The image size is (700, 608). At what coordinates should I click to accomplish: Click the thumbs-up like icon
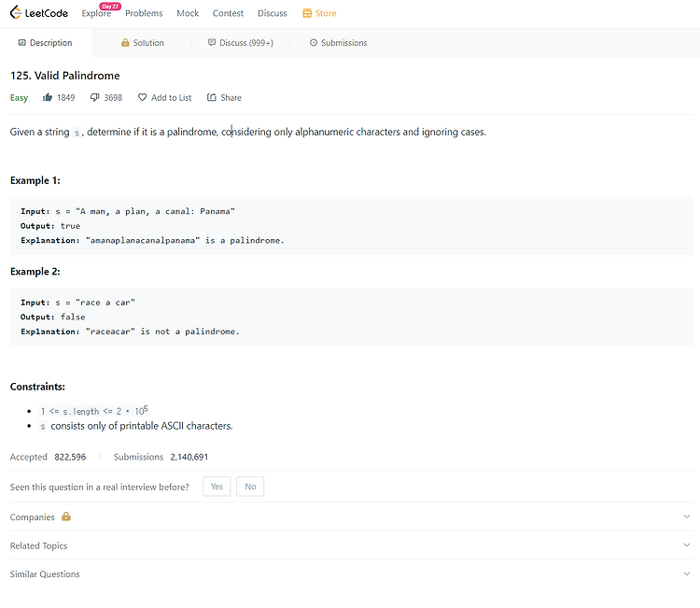[48, 97]
